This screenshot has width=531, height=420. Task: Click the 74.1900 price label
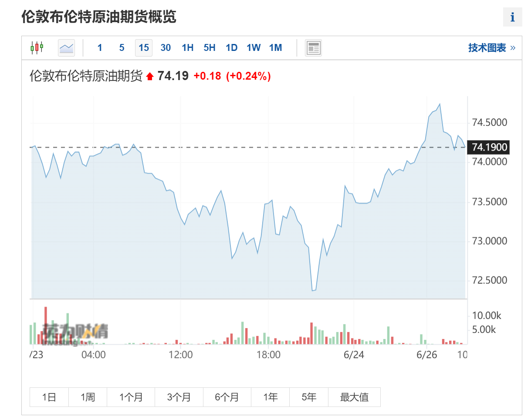[488, 148]
